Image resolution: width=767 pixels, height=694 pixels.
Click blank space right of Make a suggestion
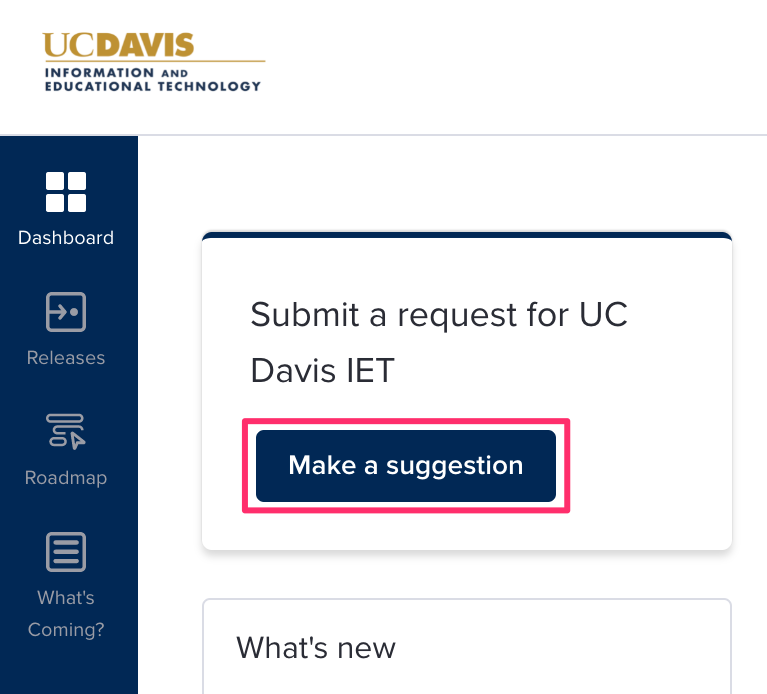pos(650,466)
